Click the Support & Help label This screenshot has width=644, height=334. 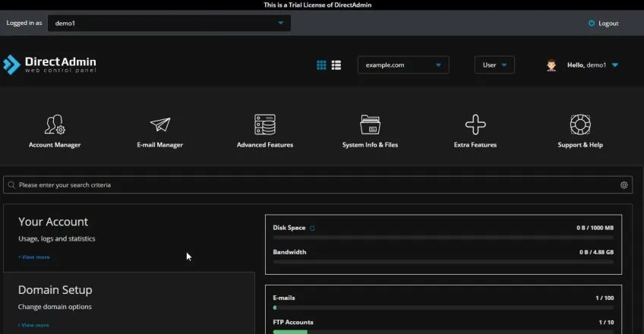tap(580, 145)
